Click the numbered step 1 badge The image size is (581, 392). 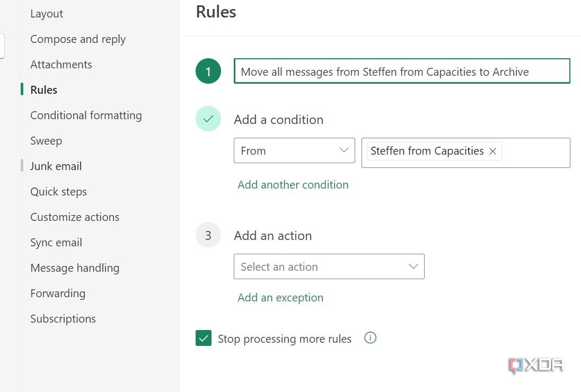click(x=208, y=71)
